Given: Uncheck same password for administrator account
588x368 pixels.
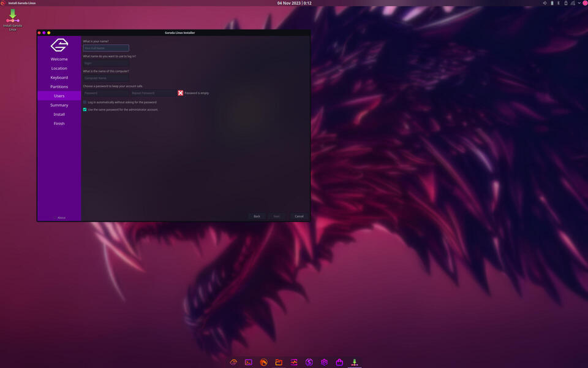Looking at the screenshot, I should pyautogui.click(x=85, y=110).
